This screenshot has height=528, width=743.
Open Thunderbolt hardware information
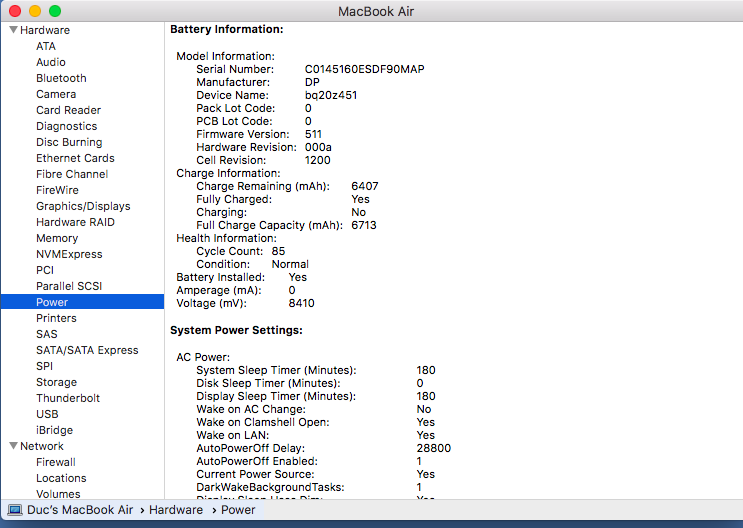tap(68, 398)
